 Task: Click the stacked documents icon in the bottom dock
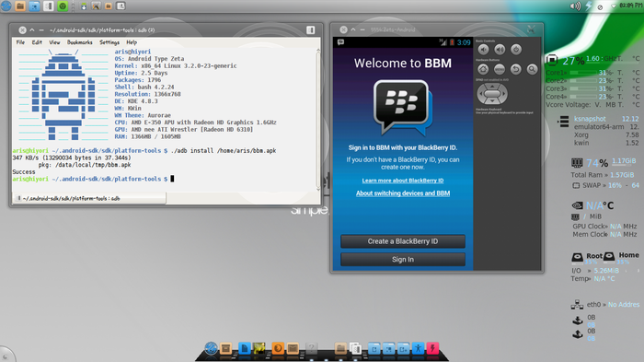[355, 349]
